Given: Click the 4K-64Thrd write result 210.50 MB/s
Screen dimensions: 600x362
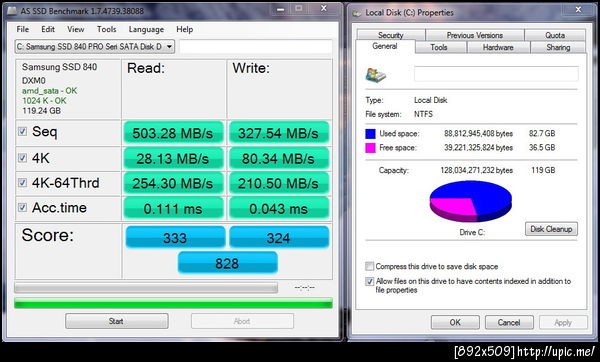Looking at the screenshot, I should 279,183.
